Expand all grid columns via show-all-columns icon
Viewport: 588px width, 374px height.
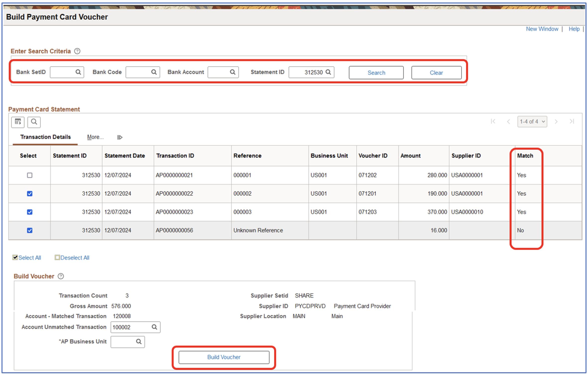click(120, 137)
